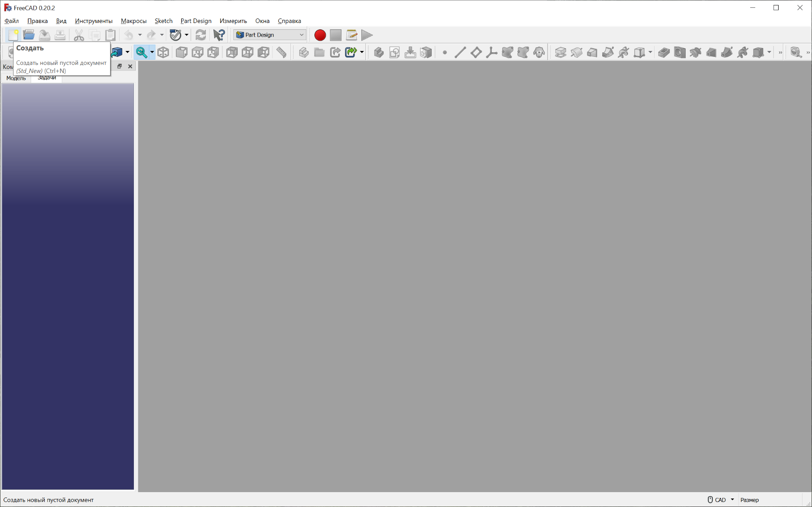
Task: Click the Copy icon
Action: tap(95, 35)
